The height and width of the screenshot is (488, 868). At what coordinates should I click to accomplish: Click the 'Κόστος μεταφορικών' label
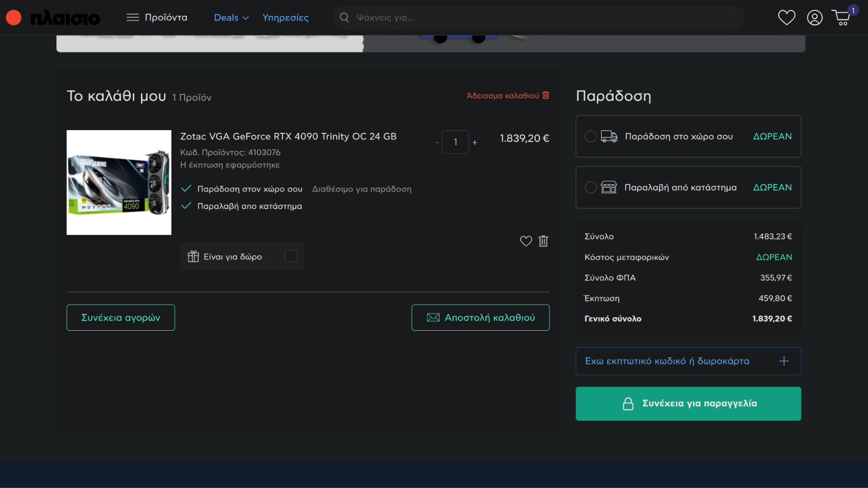tap(627, 257)
